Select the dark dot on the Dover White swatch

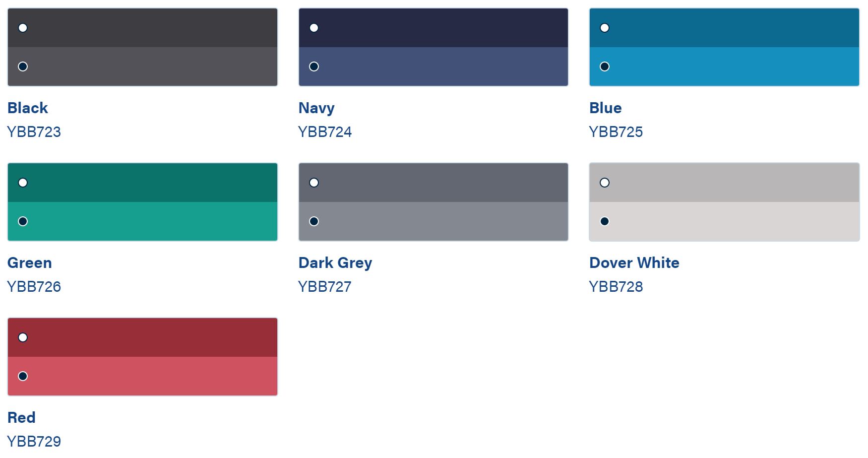(x=605, y=221)
